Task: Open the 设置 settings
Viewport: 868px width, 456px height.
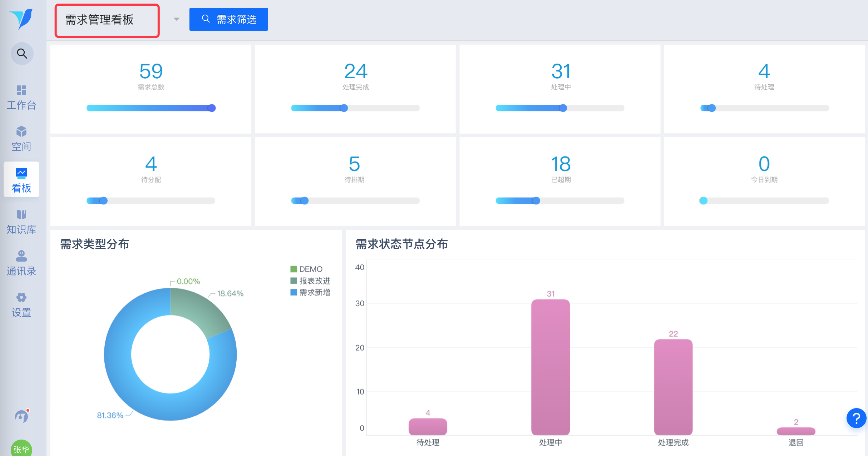Action: point(21,304)
